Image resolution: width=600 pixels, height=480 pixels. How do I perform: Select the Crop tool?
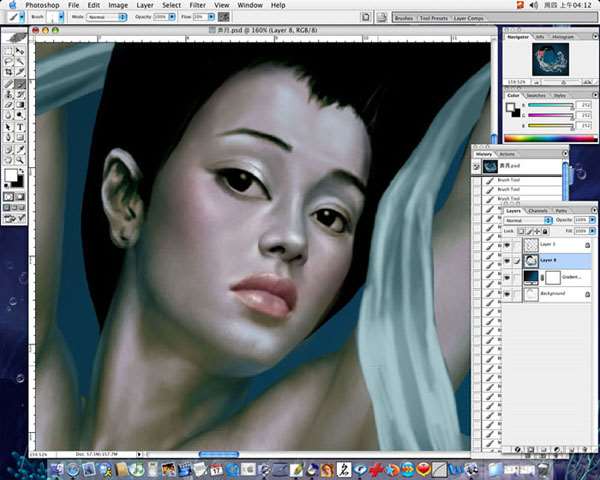(x=9, y=71)
